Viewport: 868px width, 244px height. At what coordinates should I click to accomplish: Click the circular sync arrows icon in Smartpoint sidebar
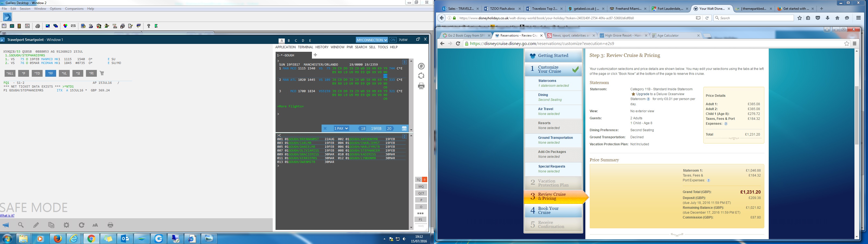(421, 76)
